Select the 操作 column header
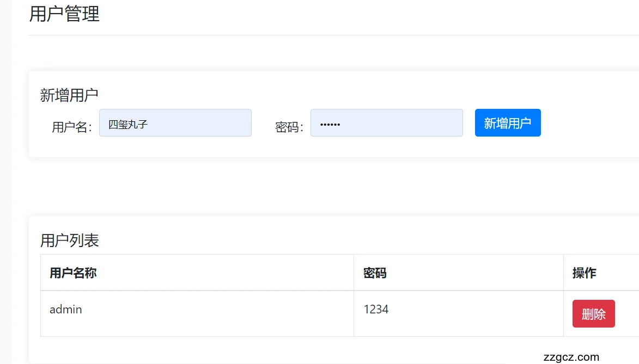This screenshot has width=639, height=364. point(584,273)
